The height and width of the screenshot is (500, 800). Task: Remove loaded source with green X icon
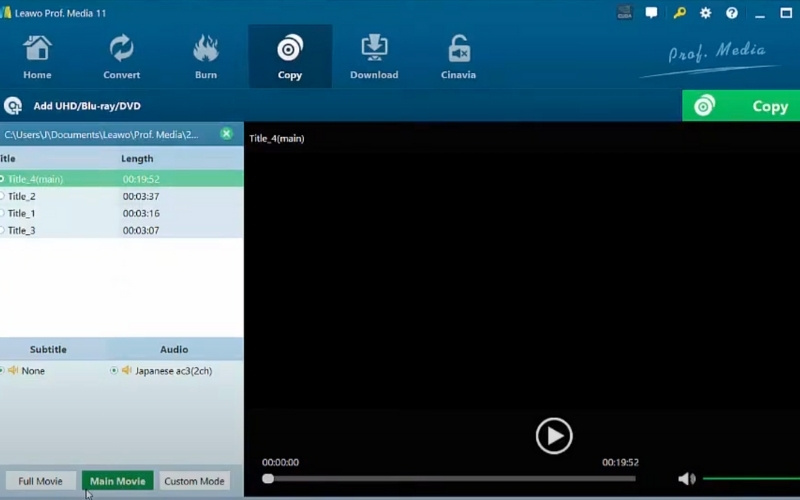click(x=226, y=134)
